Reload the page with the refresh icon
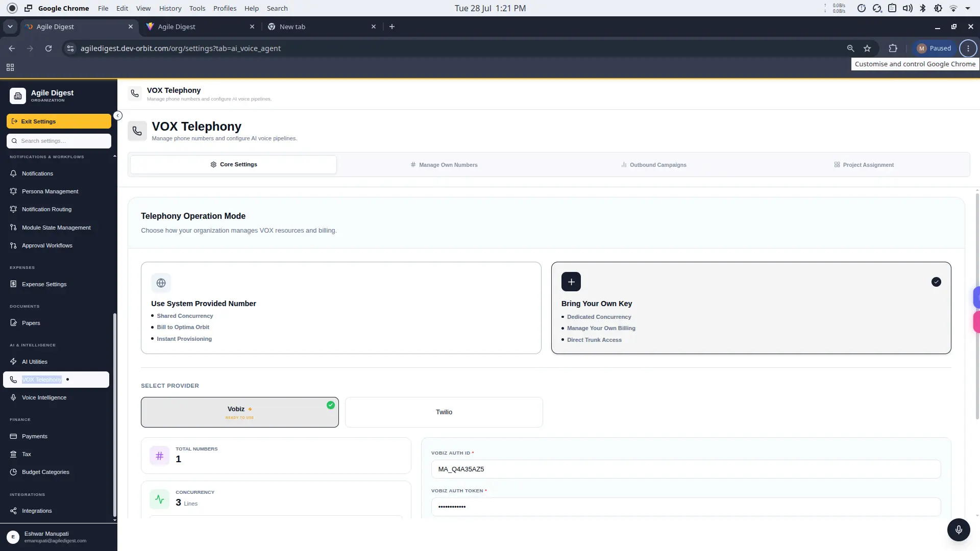 pyautogui.click(x=48, y=48)
